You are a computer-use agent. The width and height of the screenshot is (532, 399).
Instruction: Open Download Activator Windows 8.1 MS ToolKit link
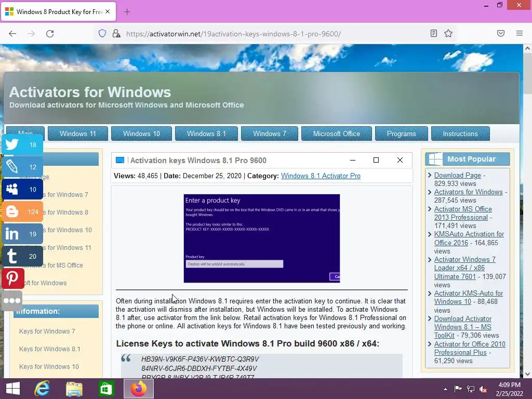(x=463, y=327)
